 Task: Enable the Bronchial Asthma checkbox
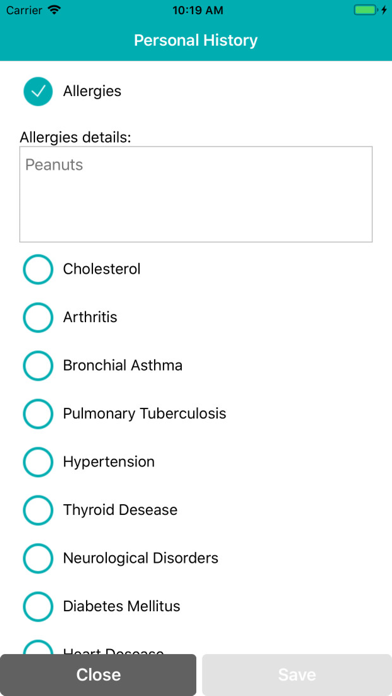38,365
